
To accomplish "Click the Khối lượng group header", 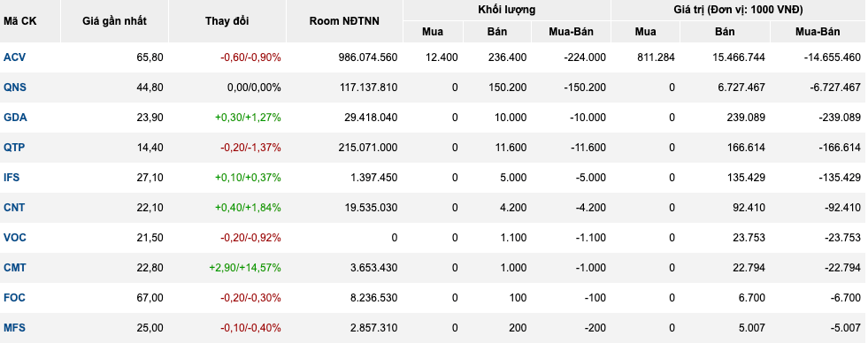I will (507, 10).
